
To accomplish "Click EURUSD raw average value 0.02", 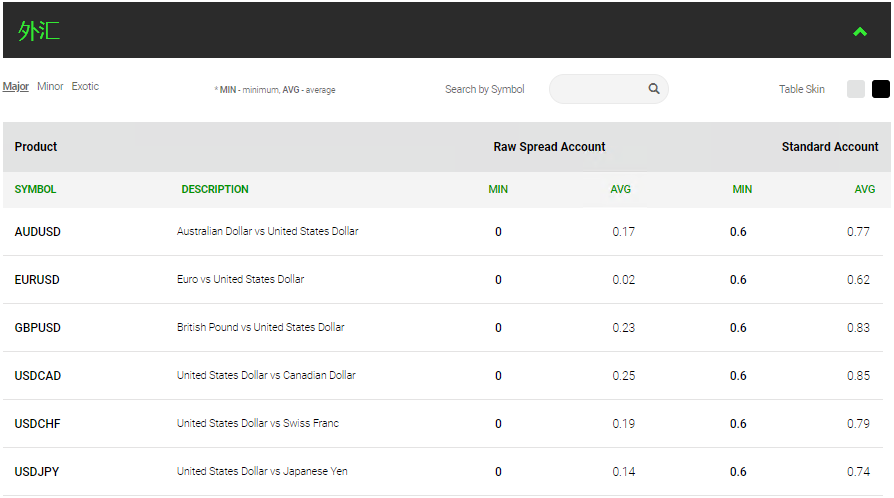I will [x=623, y=280].
